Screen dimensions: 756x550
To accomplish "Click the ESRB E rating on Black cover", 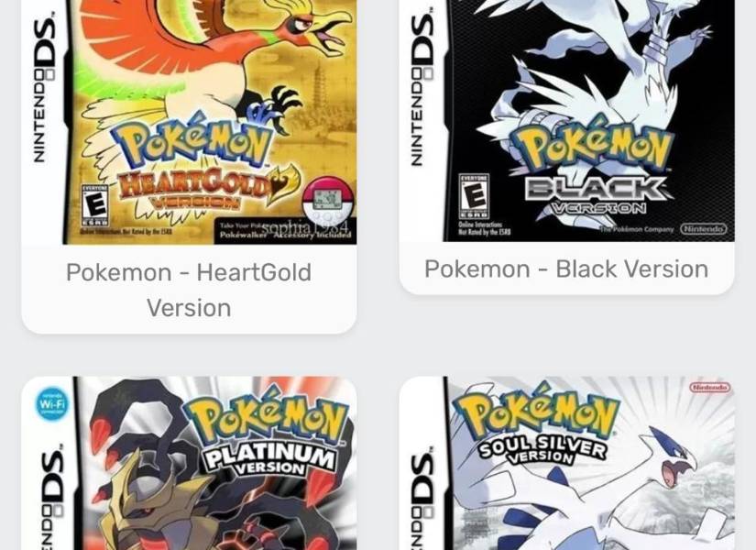I will click(474, 196).
